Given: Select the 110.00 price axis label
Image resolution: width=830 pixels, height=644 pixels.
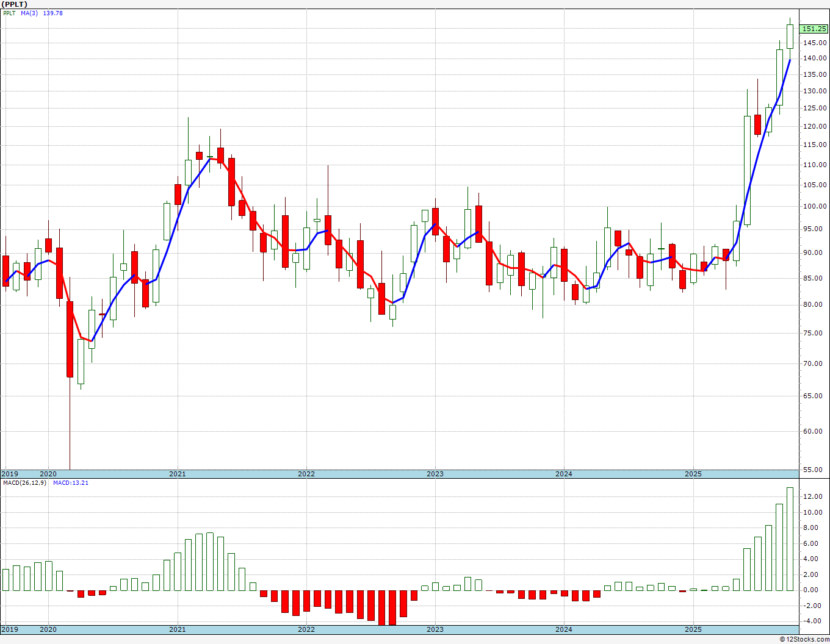Looking at the screenshot, I should point(815,165).
